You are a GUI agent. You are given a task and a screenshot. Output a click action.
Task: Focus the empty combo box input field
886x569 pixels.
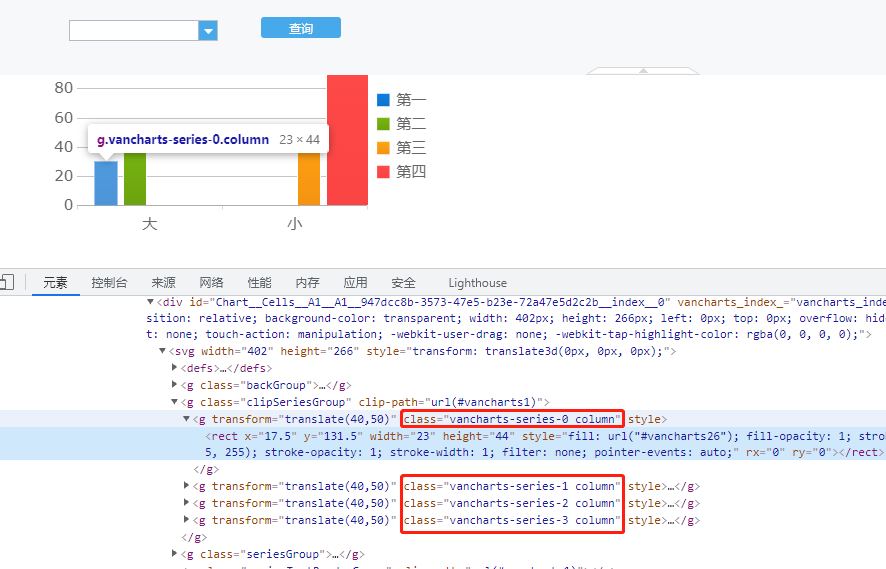click(x=134, y=31)
